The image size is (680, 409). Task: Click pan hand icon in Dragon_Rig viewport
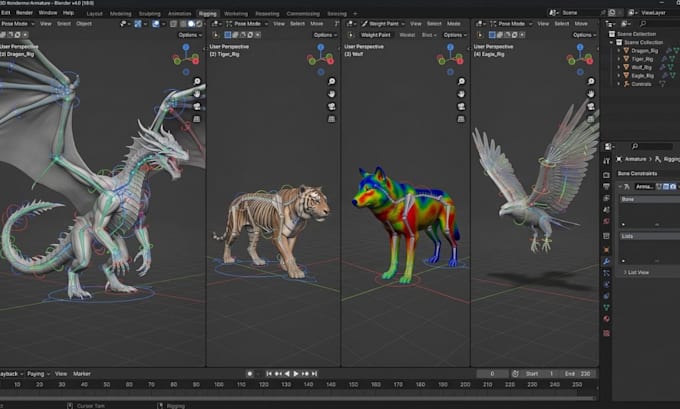coord(197,94)
